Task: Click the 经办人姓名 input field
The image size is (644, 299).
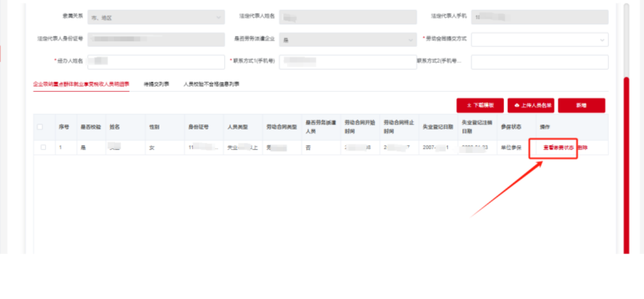Action: (156, 62)
